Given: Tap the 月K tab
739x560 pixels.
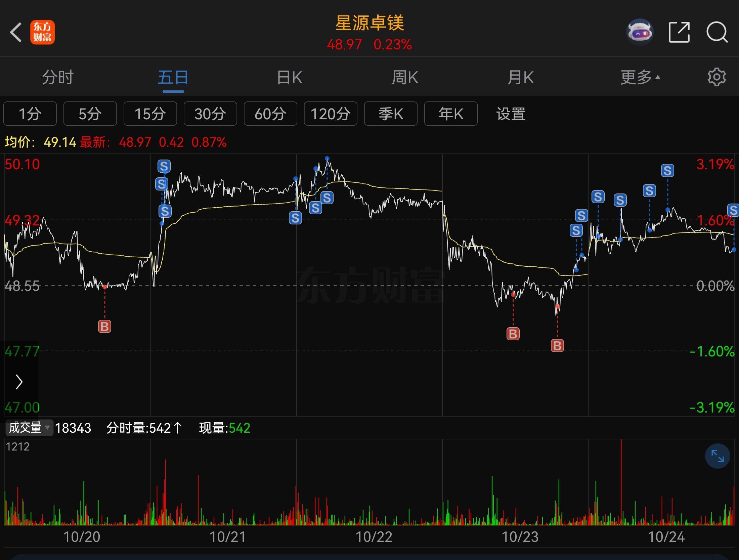Looking at the screenshot, I should [520, 77].
